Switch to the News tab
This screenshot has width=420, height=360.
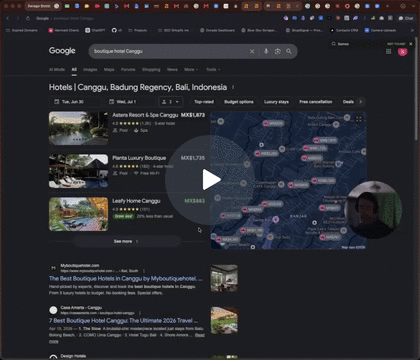[x=172, y=70]
